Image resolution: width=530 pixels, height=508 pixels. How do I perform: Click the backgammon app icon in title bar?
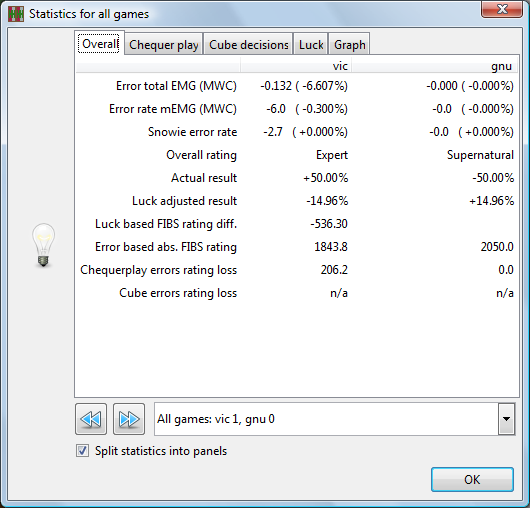(x=16, y=14)
